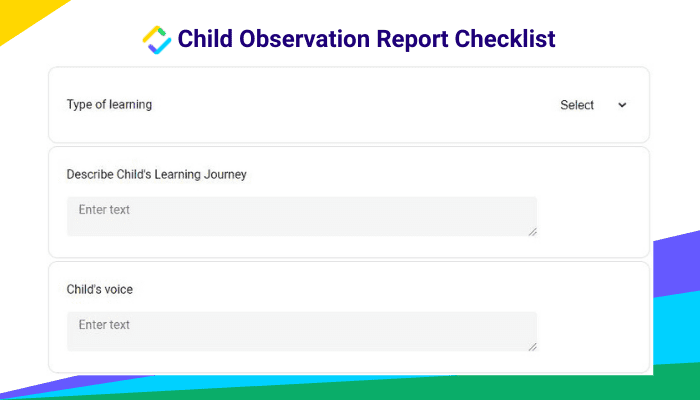Screen dimensions: 700x400
Task: Click the Child's voice label
Action: (100, 289)
